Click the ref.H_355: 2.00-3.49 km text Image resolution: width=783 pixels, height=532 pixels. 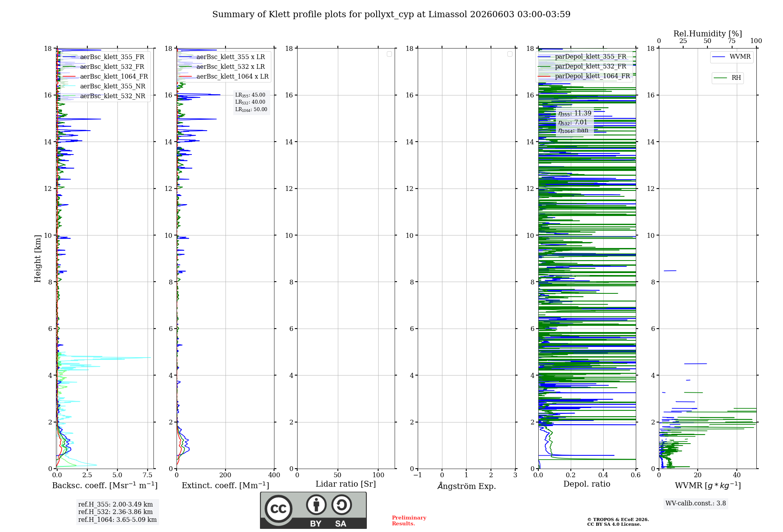pos(115,505)
